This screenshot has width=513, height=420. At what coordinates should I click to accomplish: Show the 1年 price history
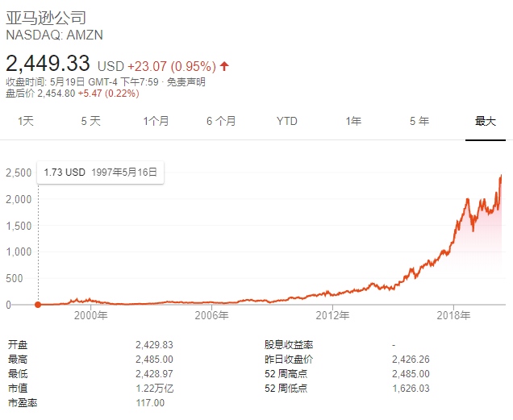tap(353, 121)
